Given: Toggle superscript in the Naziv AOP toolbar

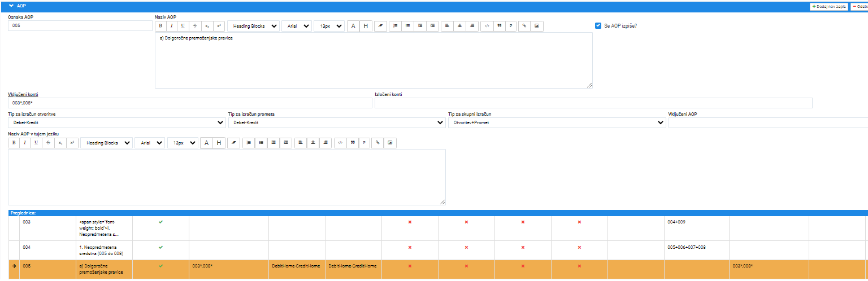Looking at the screenshot, I should coord(219,26).
